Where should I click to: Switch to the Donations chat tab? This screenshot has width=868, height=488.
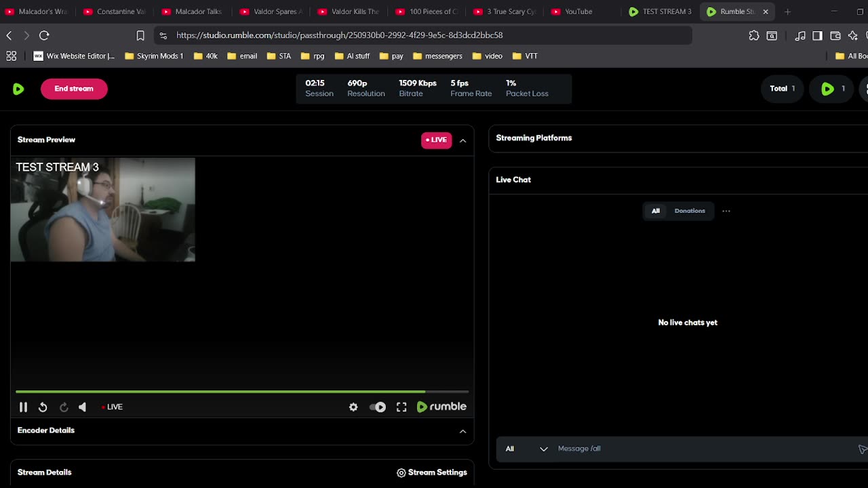point(690,211)
